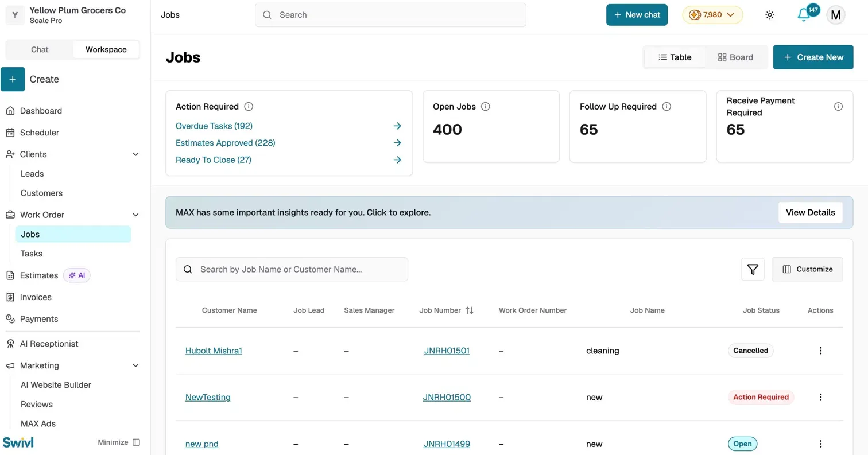Screen dimensions: 868x455
Task: Click the filter funnel icon
Action: click(x=753, y=269)
